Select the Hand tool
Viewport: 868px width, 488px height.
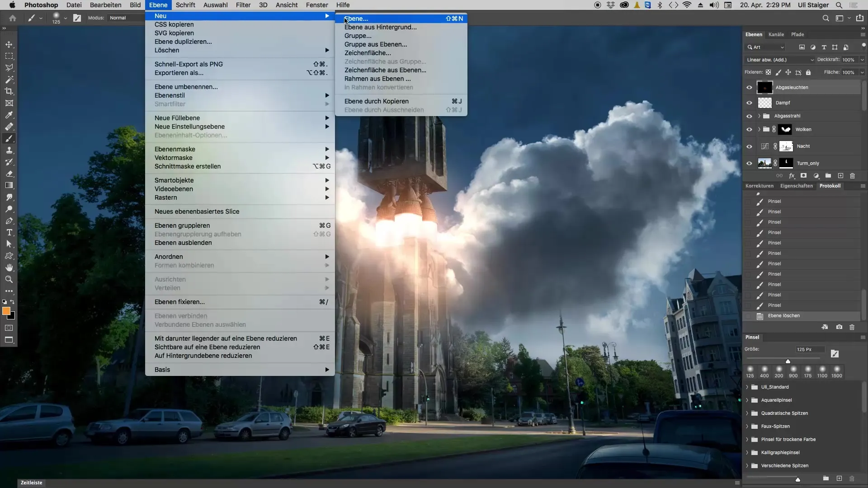coord(9,267)
